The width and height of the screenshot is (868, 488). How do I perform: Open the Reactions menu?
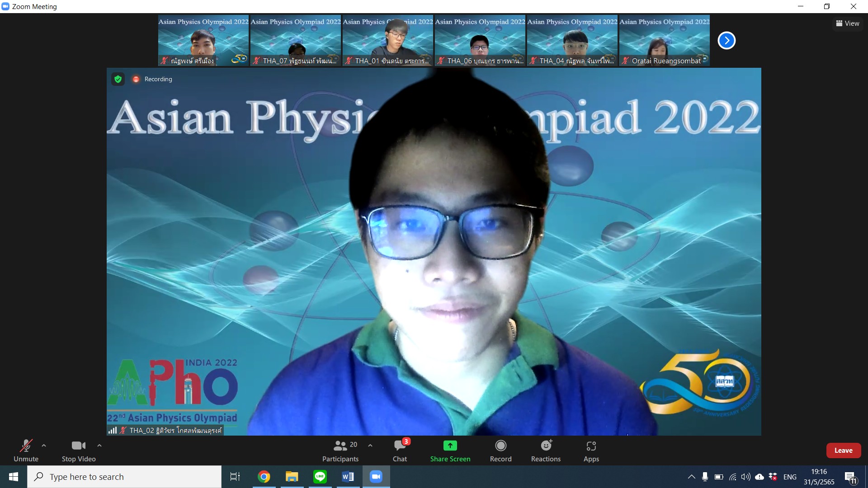pos(546,450)
